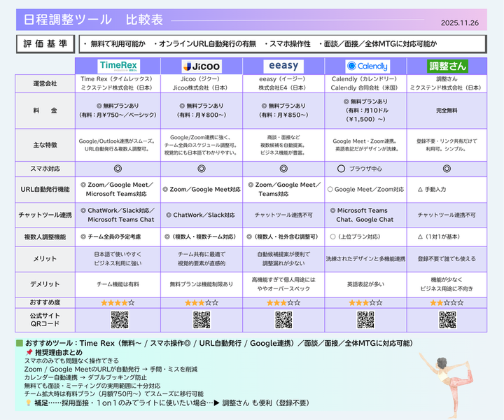Click the おすすめ度 row header

tap(45, 302)
